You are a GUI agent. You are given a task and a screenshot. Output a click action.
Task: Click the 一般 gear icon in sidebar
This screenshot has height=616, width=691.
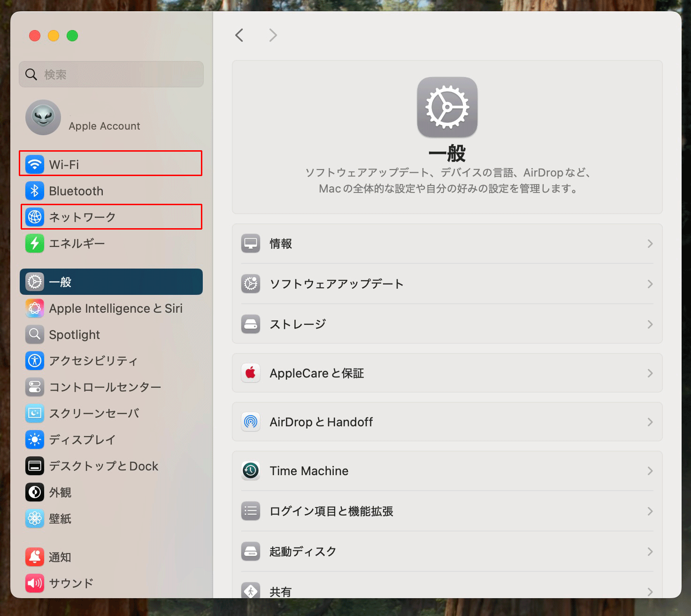[x=35, y=282]
